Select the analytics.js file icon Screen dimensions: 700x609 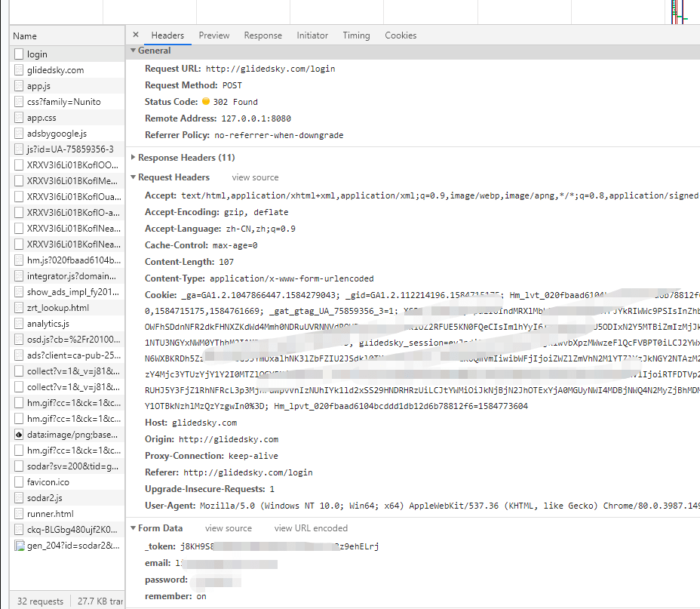point(19,323)
